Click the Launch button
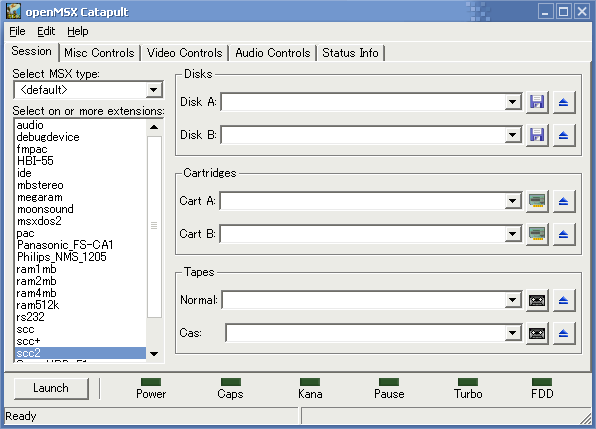 [x=51, y=388]
